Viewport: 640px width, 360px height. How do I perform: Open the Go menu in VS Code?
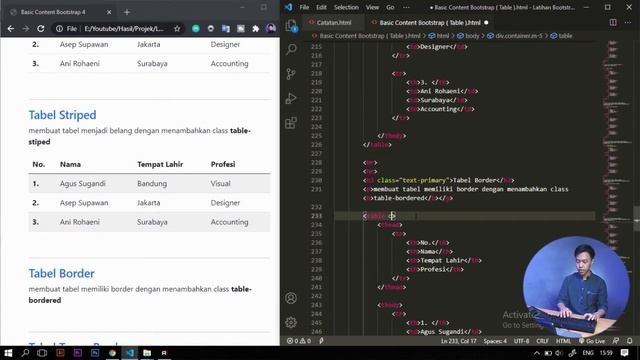390,7
